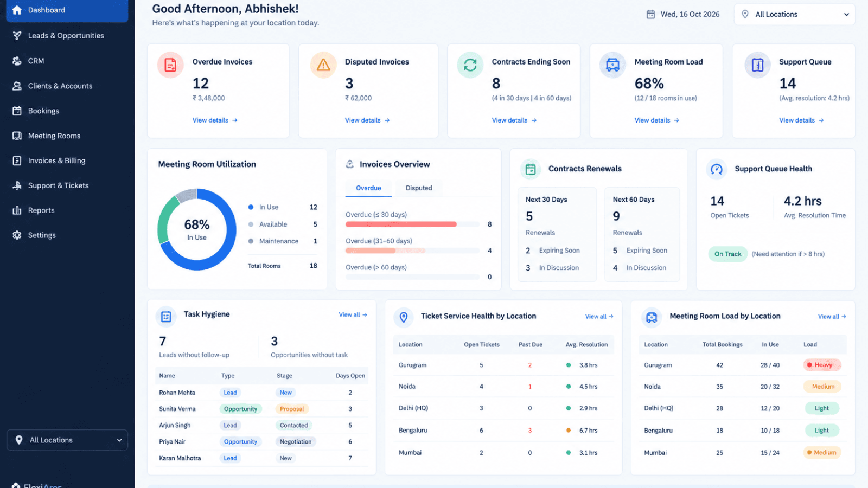Screen dimensions: 868x488
Task: Click the Contracts Ending Soon refresh icon
Action: (470, 65)
